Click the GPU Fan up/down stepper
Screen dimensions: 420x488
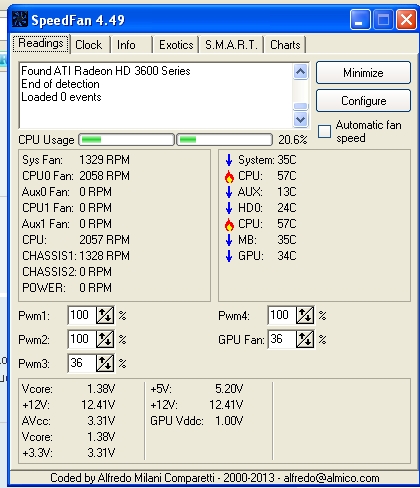305,339
